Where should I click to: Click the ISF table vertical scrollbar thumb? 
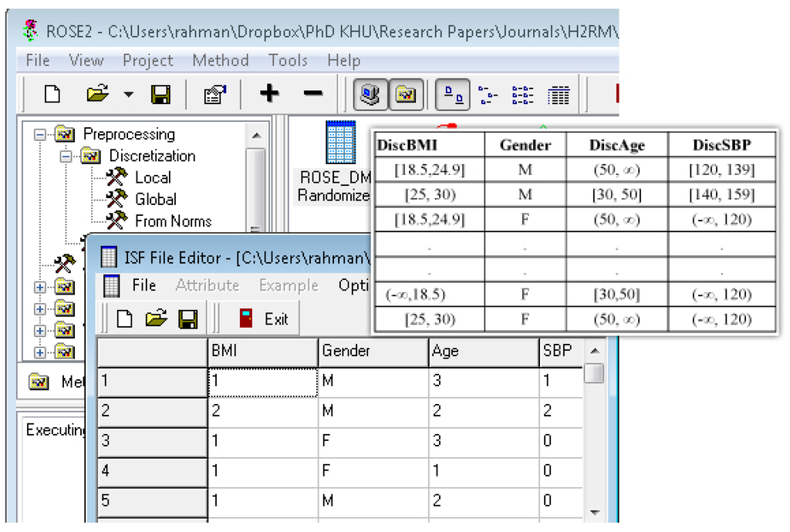pos(593,373)
